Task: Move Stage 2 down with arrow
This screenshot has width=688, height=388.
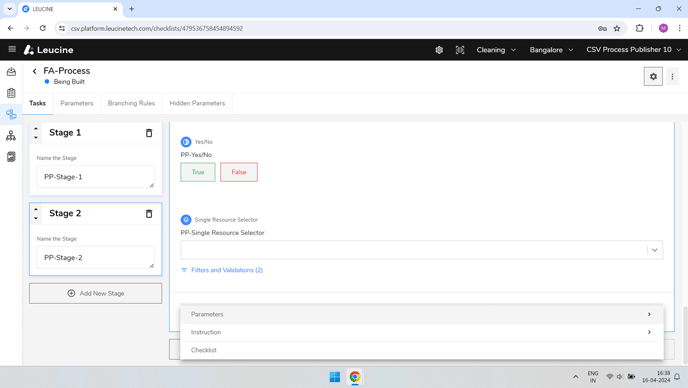Action: (36, 218)
